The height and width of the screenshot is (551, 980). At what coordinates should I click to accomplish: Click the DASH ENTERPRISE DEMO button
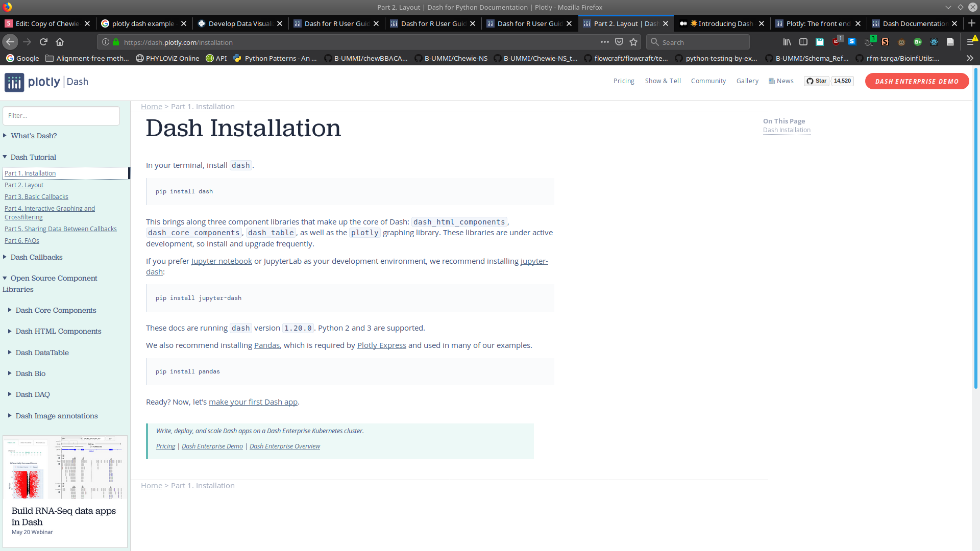pos(917,82)
